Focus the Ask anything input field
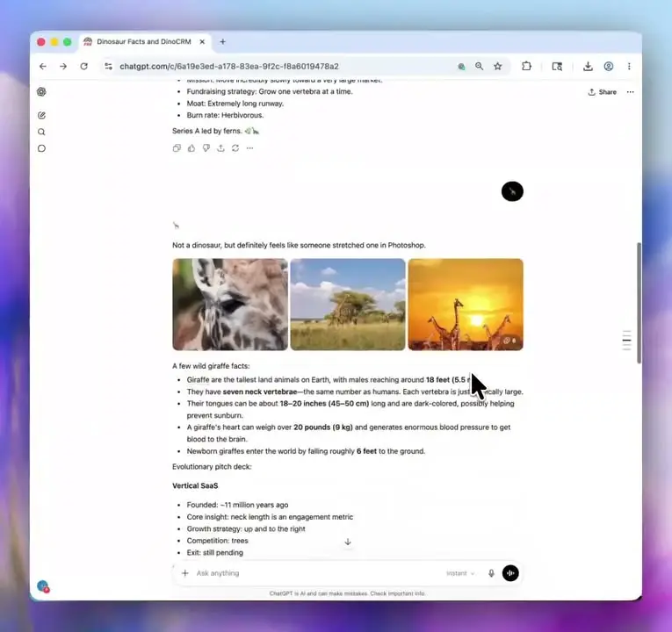Viewport: 672px width, 632px height. 317,573
